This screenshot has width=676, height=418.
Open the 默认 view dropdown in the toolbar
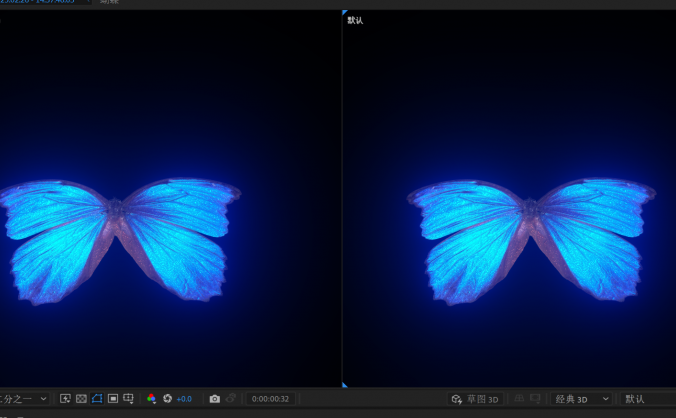point(648,399)
